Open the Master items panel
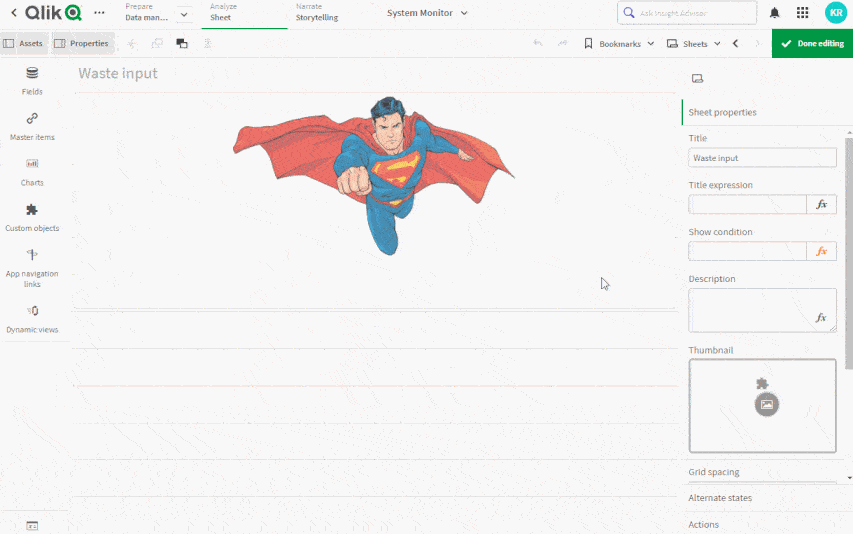The width and height of the screenshot is (853, 534). point(32,126)
